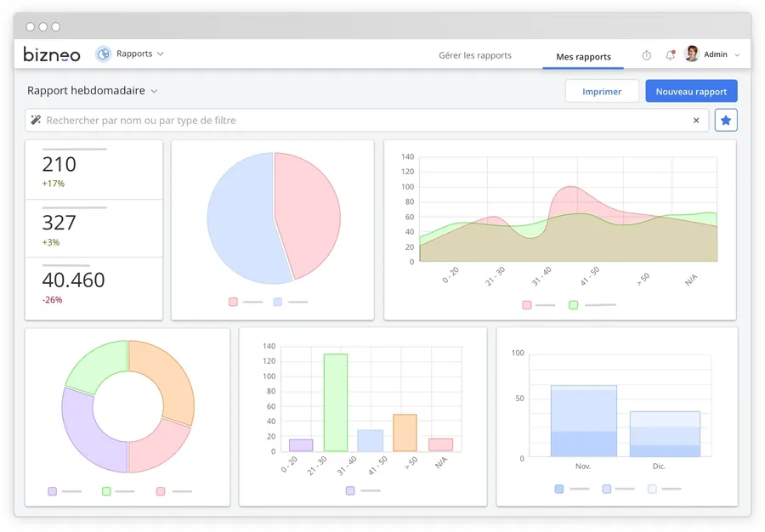Click the Imprimer button
Screen dimensions: 765x532
(602, 92)
